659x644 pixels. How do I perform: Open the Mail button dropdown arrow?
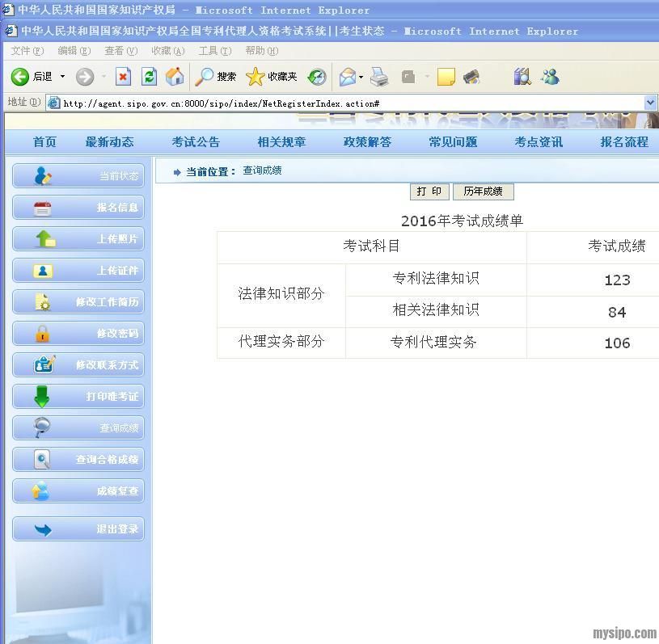(361, 77)
